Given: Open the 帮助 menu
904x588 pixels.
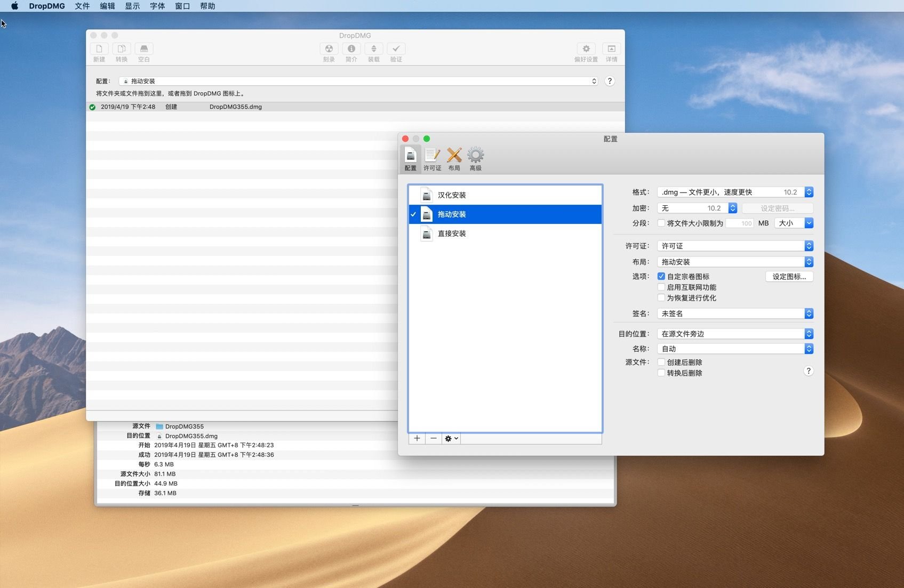Looking at the screenshot, I should [207, 6].
